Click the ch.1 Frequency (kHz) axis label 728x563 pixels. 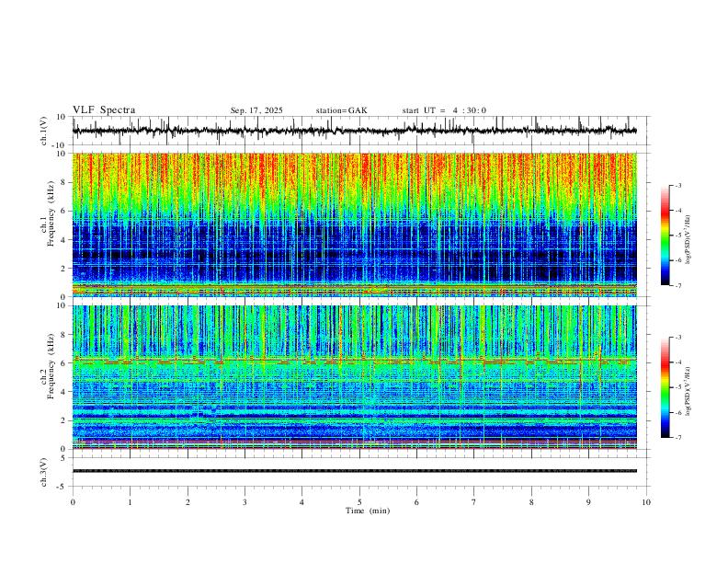[x=51, y=224]
